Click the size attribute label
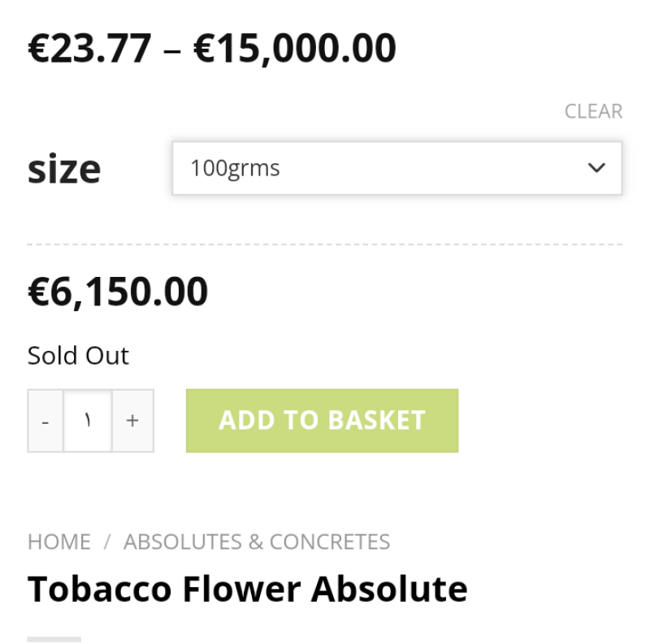Screen dimensions: 650x644 (x=64, y=169)
